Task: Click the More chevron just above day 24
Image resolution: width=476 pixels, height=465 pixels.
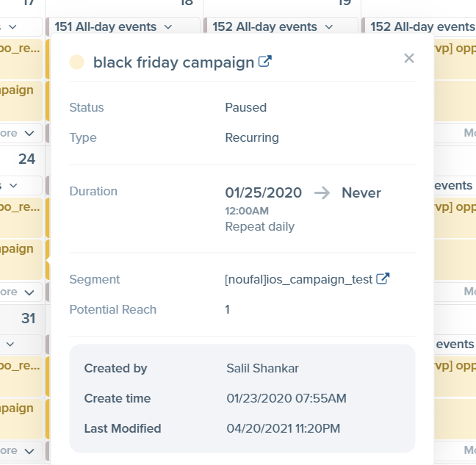Action: 29,134
